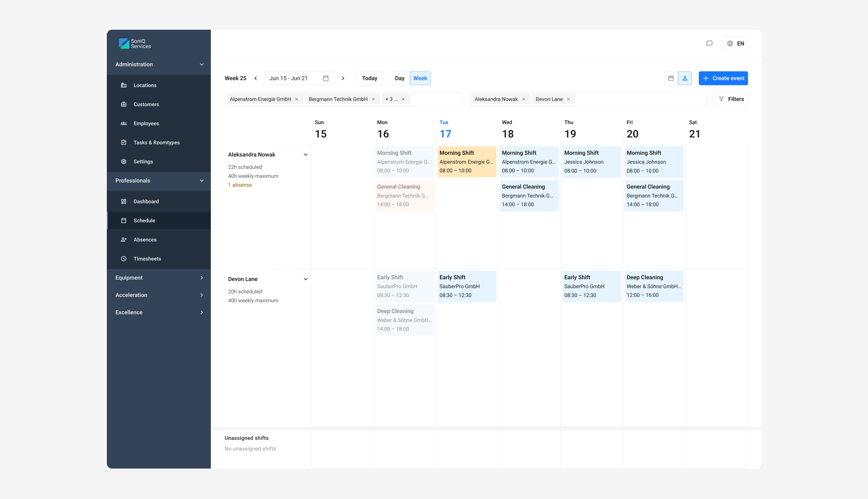Switch to location view toggle
868x499 pixels.
(x=671, y=78)
